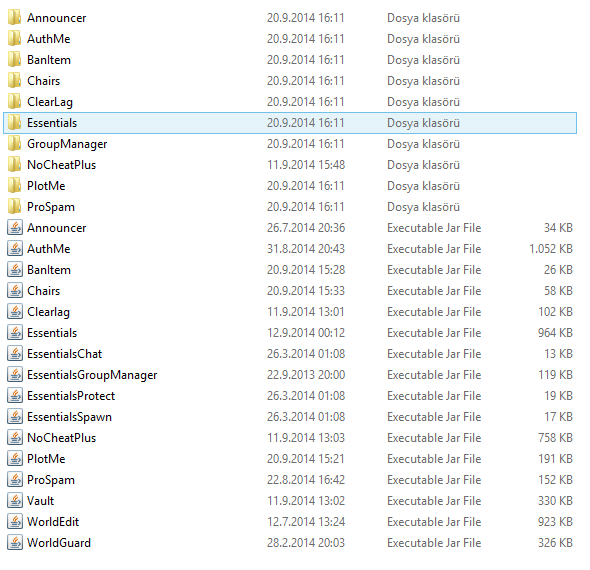Click the 34 KB size value

click(558, 228)
